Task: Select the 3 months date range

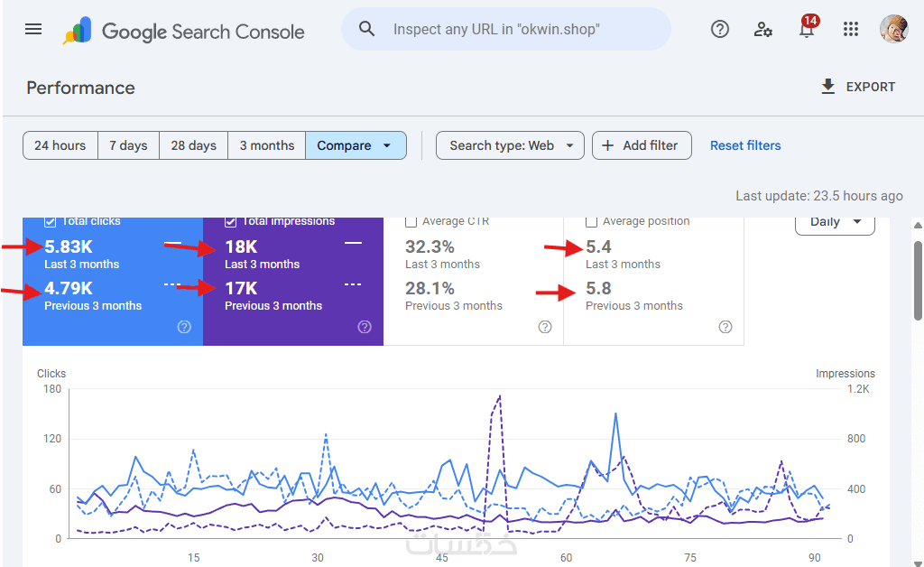Action: [x=267, y=145]
